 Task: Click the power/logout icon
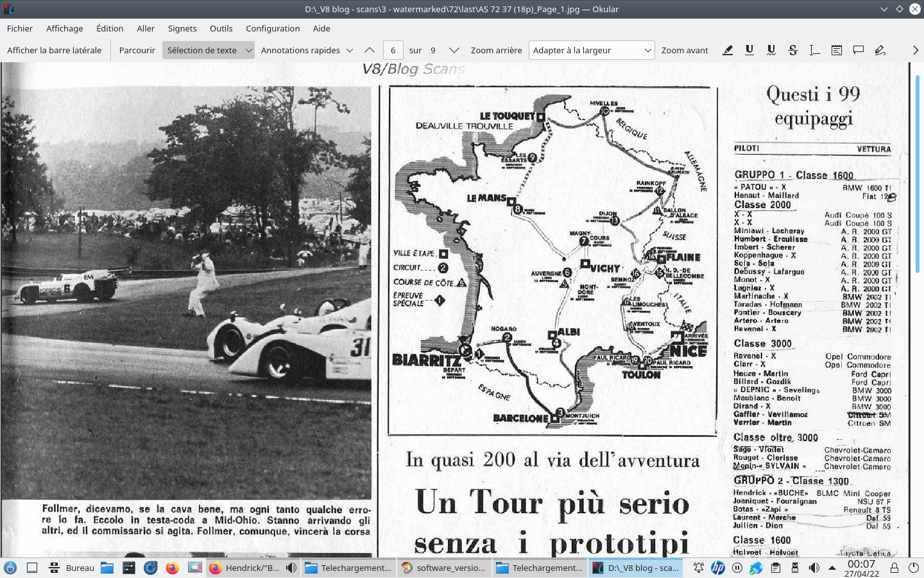[914, 568]
